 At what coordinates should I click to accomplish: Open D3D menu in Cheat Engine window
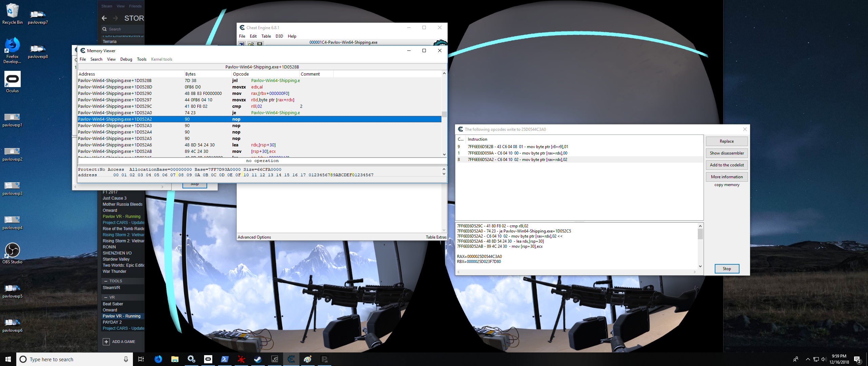[279, 36]
